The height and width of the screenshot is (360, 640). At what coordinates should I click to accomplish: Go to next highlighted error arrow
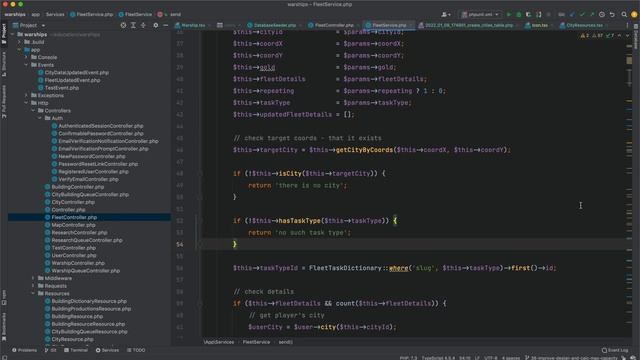click(x=627, y=36)
